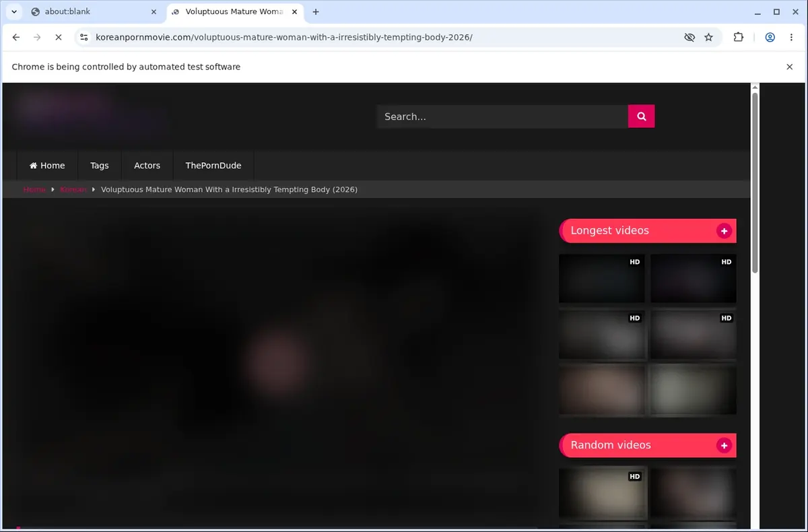Open the tab search dropdown chevron

pos(14,11)
